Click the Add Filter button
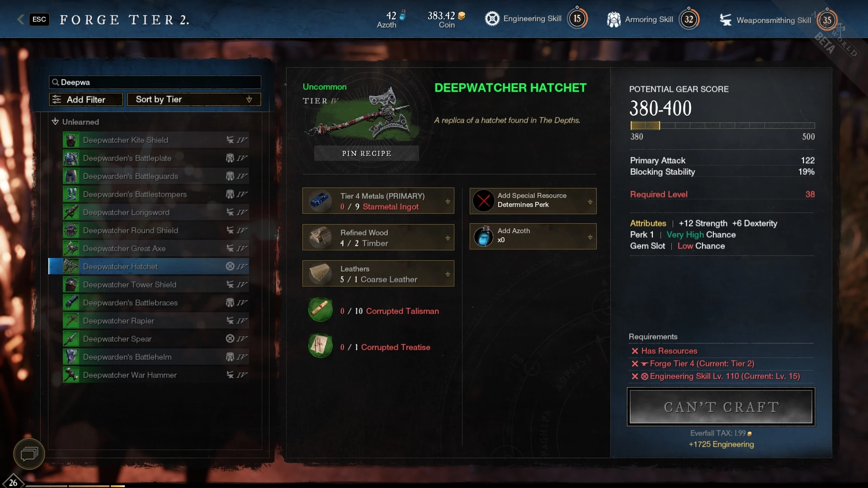Image resolution: width=868 pixels, height=488 pixels. 86,99
